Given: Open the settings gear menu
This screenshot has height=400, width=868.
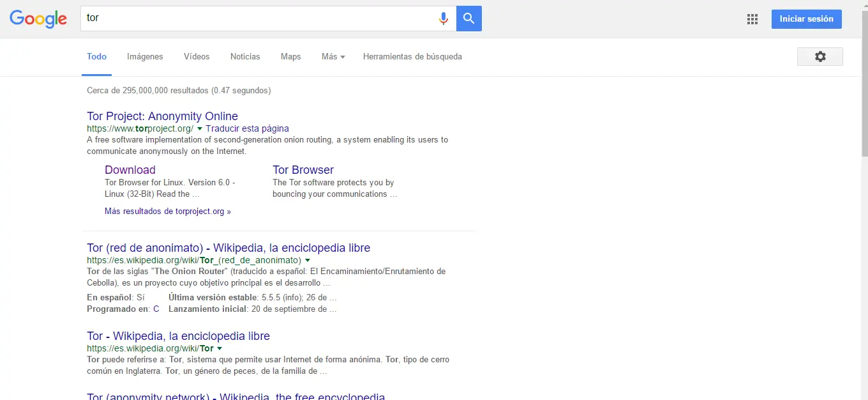Looking at the screenshot, I should [x=820, y=56].
